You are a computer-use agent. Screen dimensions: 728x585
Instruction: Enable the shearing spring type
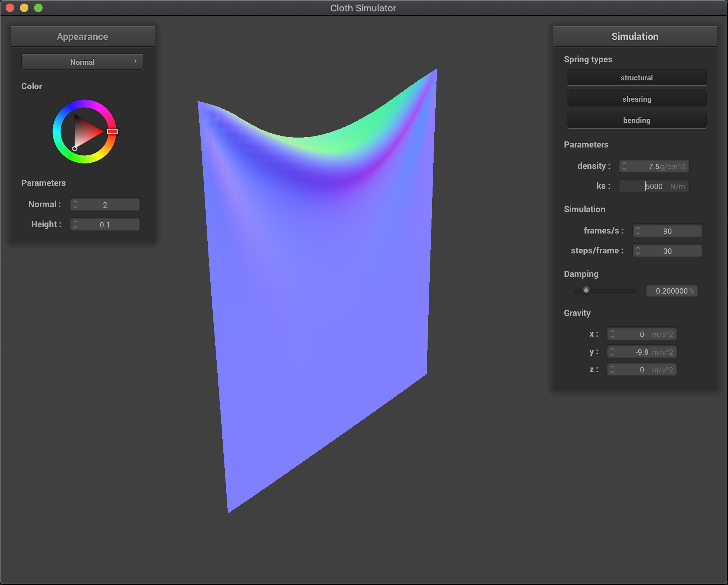[x=636, y=99]
